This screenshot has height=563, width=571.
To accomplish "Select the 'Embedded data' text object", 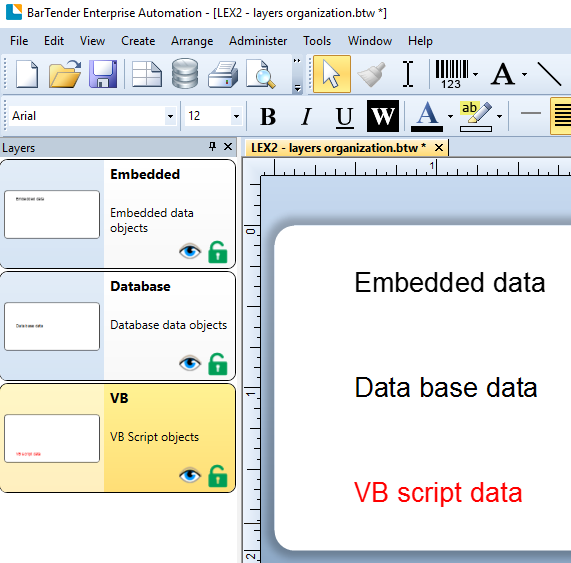I will click(450, 283).
